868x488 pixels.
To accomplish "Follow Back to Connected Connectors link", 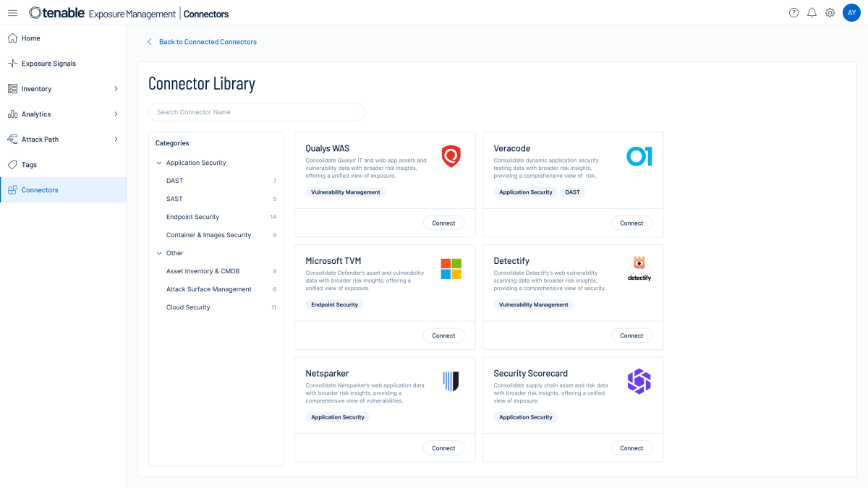I will point(208,42).
